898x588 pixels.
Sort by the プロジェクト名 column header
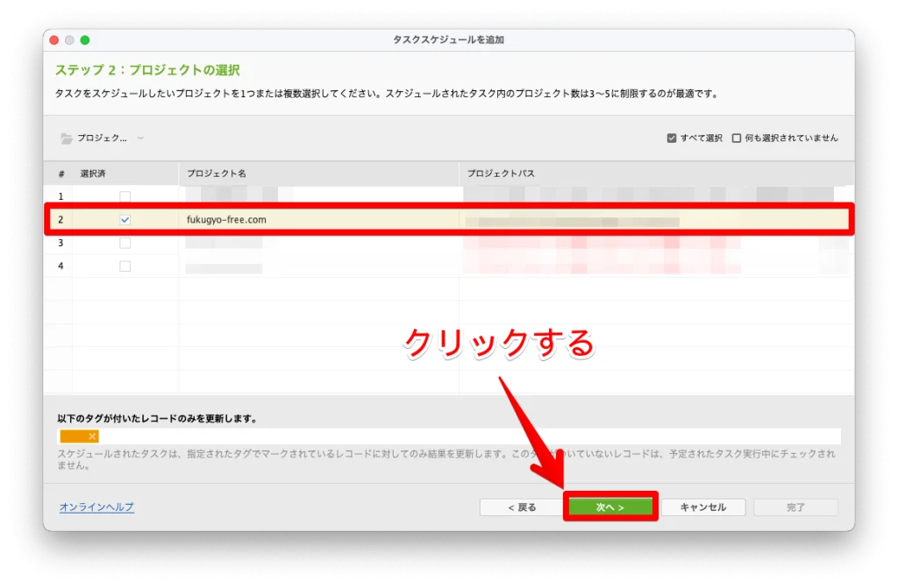pos(318,173)
